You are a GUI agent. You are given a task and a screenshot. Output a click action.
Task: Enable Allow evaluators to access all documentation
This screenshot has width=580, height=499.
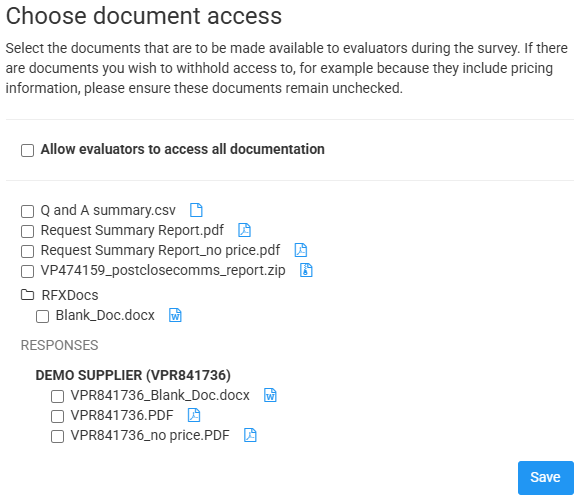[27, 151]
